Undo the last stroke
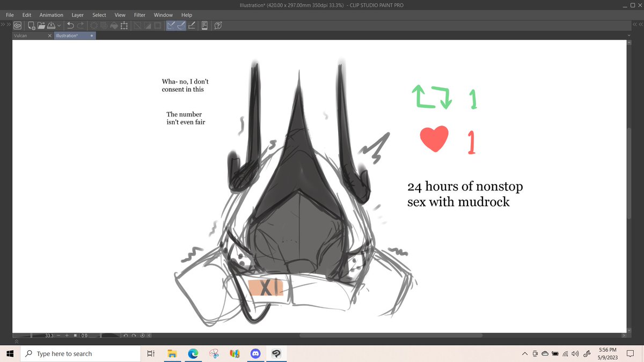Viewport: 644px width, 362px height. (x=70, y=25)
